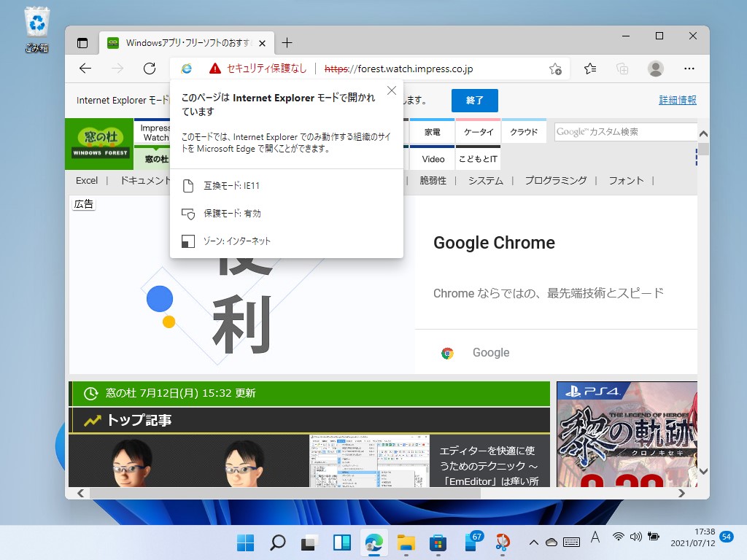
Task: Click the Internet Explorer logo in the address bar
Action: [187, 68]
